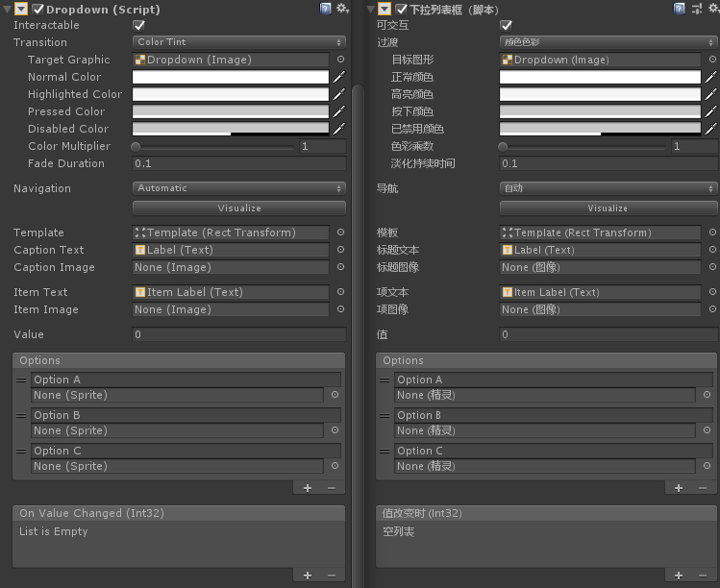Screen dimensions: 720x588
Task: Click left panel vertical scrollbar
Action: tap(358, 335)
